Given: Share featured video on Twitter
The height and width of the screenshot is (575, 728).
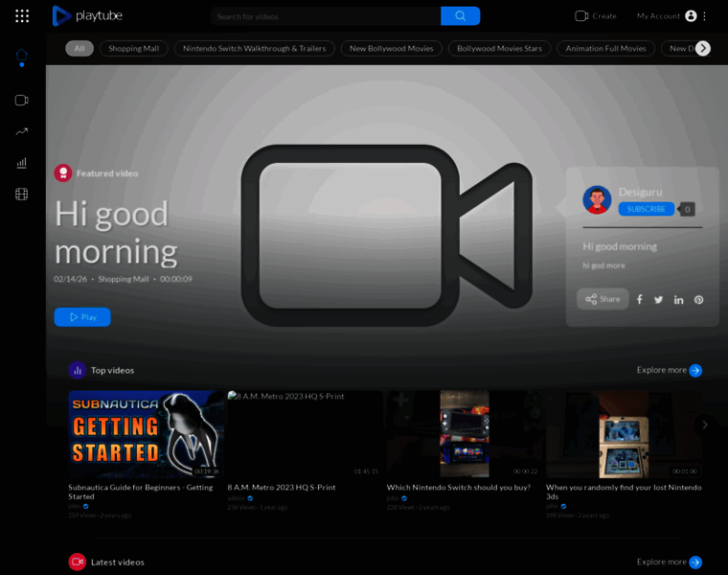Looking at the screenshot, I should (658, 299).
